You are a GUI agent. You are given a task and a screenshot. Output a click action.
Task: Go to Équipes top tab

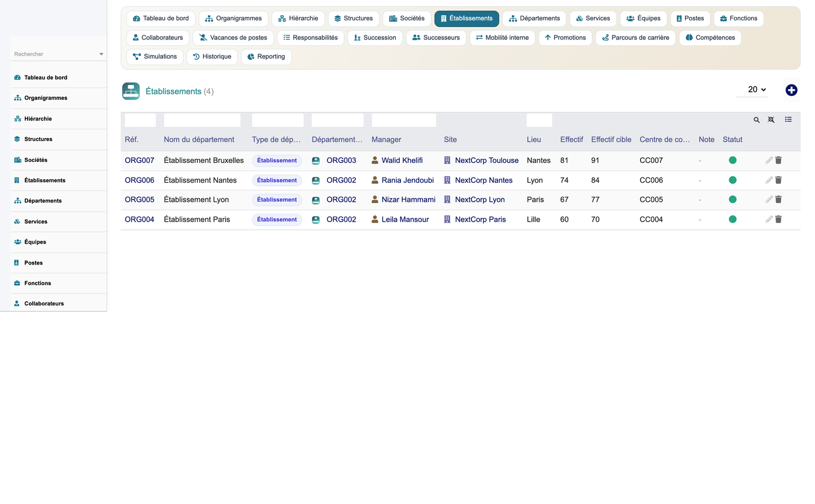pyautogui.click(x=644, y=19)
